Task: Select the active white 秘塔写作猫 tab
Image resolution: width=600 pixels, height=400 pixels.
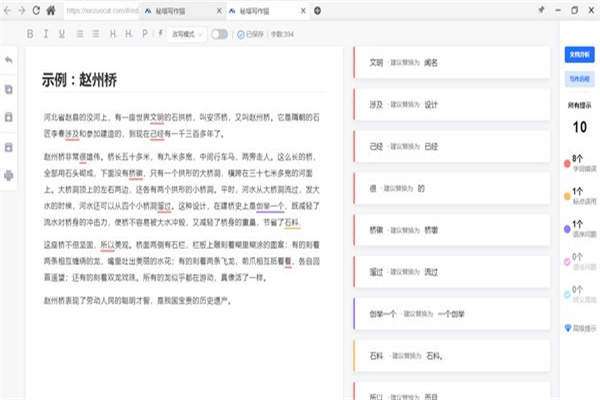Action: click(x=263, y=11)
